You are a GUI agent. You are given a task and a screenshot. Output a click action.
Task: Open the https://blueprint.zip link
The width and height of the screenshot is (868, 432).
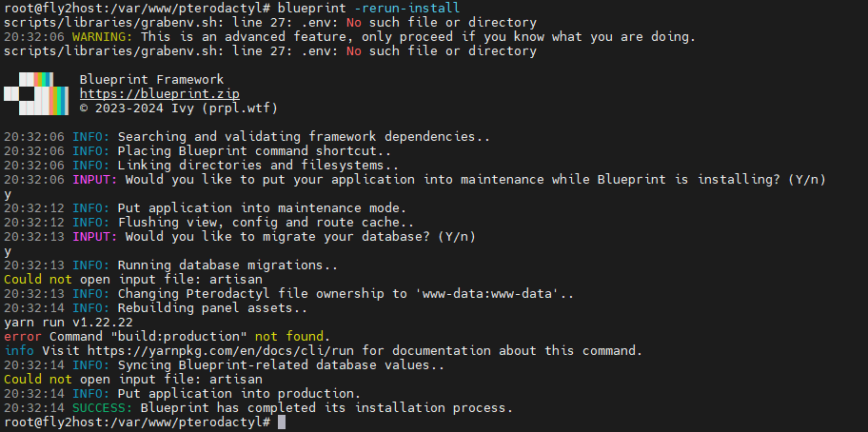[160, 94]
